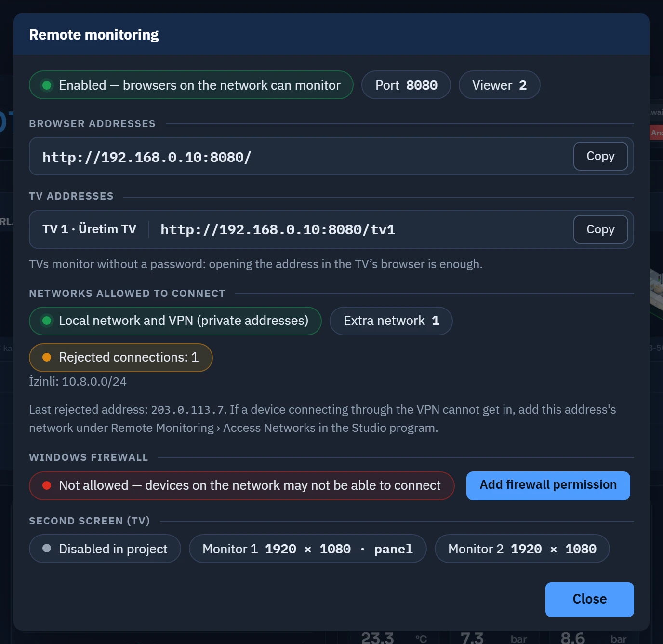The height and width of the screenshot is (644, 663).
Task: Click the Port 8080 pill
Action: tap(406, 85)
